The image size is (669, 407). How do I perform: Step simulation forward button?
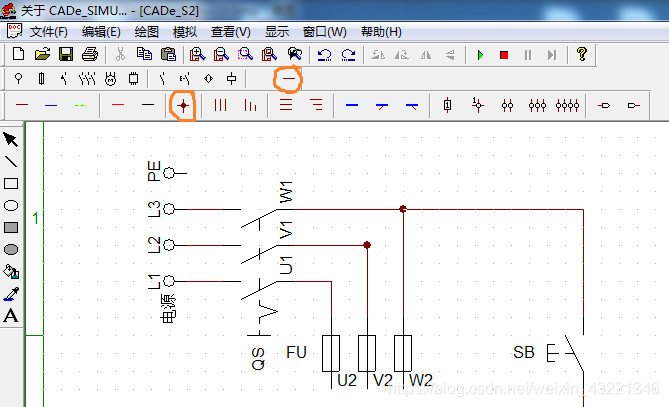552,55
